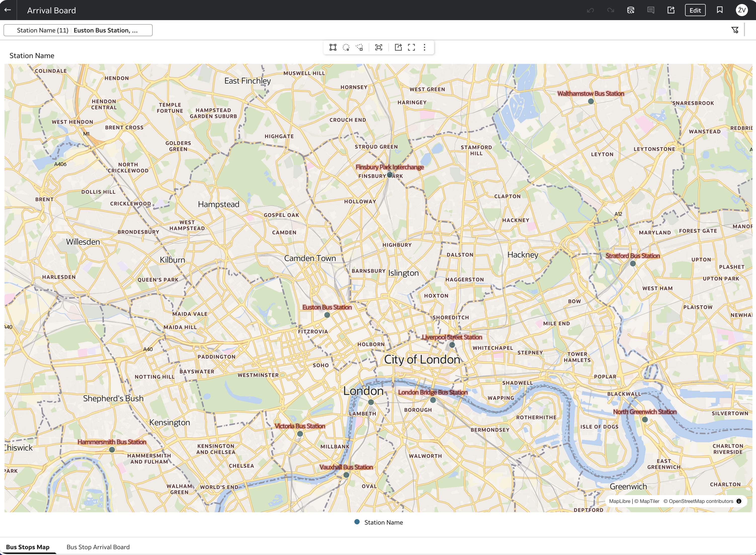Select the Liverpool Street Station marker
756x555 pixels.
pos(452,345)
